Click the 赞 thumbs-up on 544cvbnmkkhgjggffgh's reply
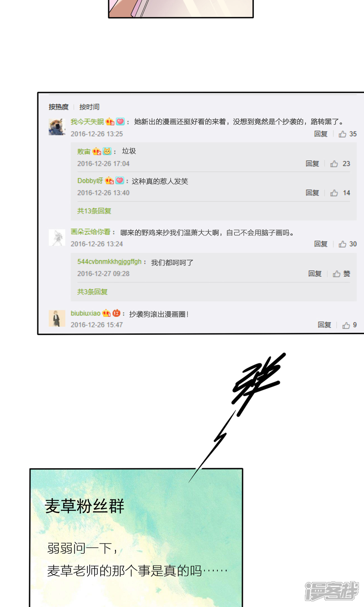 pos(337,274)
